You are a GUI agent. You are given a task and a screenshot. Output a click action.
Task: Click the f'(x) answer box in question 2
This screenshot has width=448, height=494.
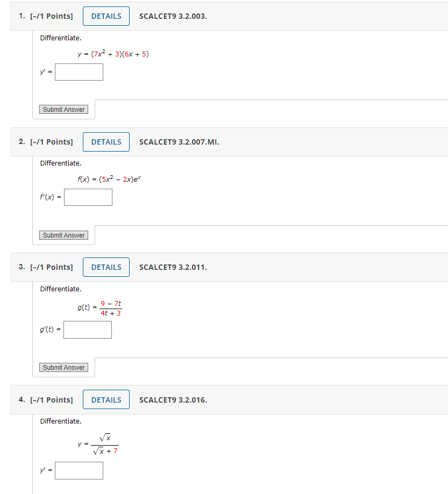[88, 197]
